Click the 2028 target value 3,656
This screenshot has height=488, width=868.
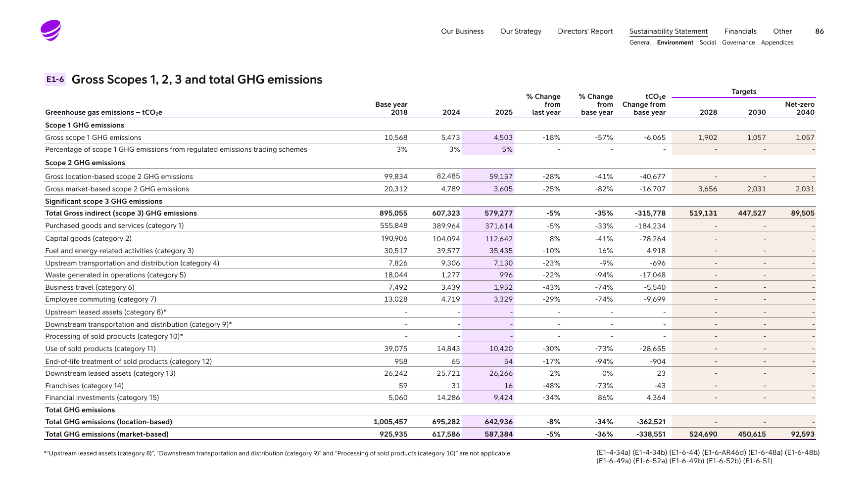click(708, 189)
